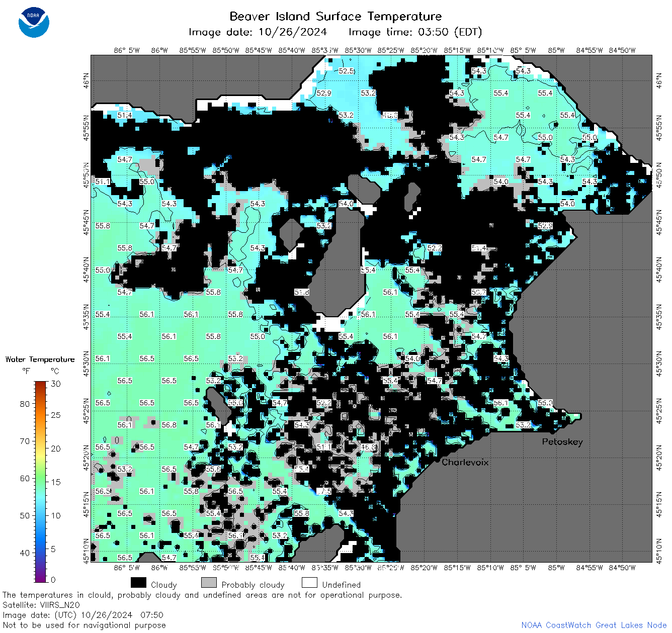Click the 'Cloudy' legend label
The height and width of the screenshot is (633, 672).
pyautogui.click(x=163, y=585)
